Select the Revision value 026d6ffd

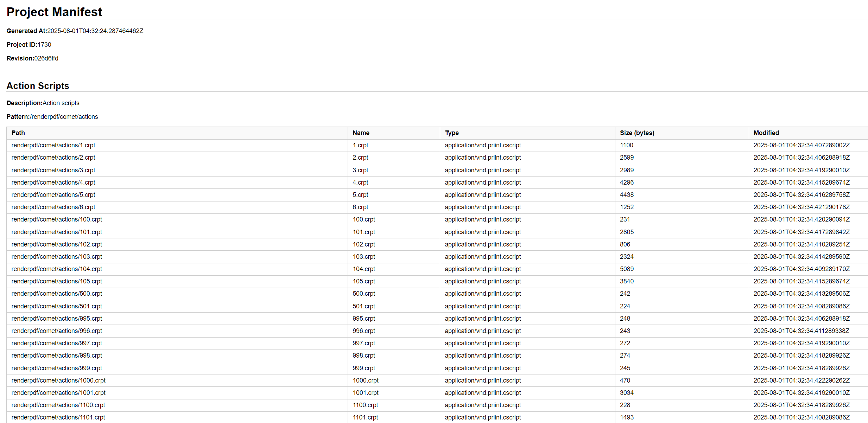pos(46,58)
